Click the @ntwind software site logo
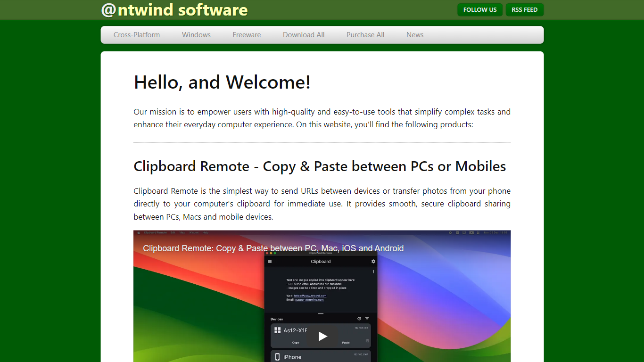This screenshot has height=362, width=644. click(174, 10)
